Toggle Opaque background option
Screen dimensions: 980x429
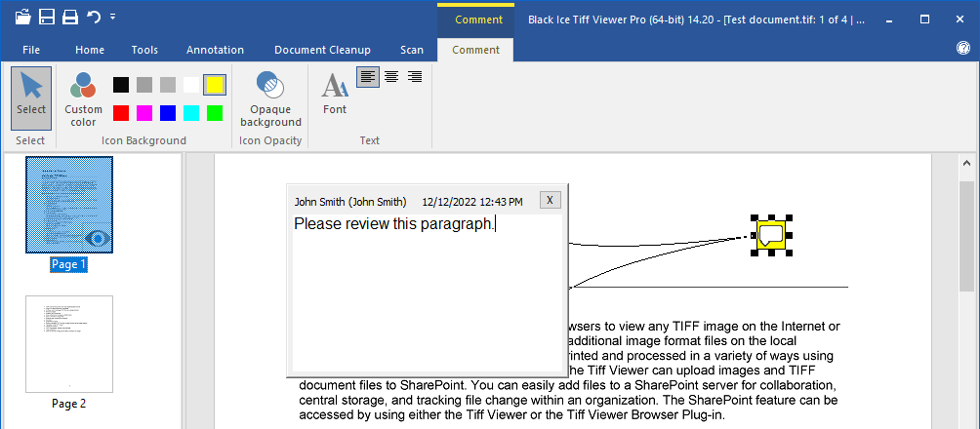click(270, 98)
